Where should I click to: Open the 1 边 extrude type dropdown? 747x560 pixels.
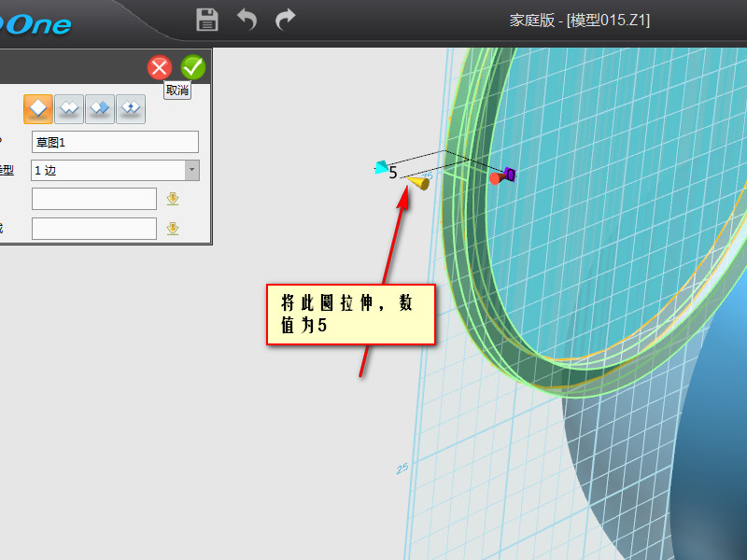tap(107, 170)
